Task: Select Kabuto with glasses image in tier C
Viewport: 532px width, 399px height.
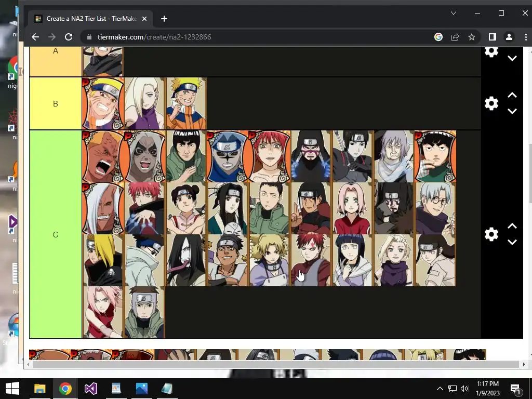Action: [x=436, y=208]
